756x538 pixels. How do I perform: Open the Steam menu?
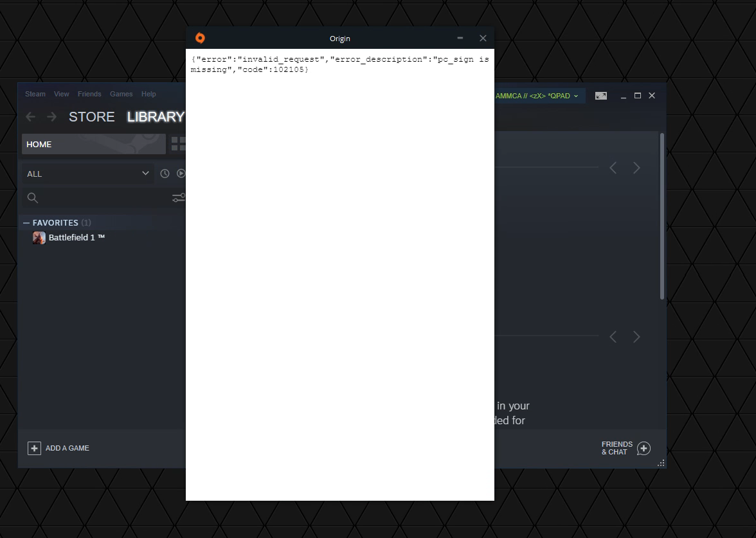tap(35, 94)
